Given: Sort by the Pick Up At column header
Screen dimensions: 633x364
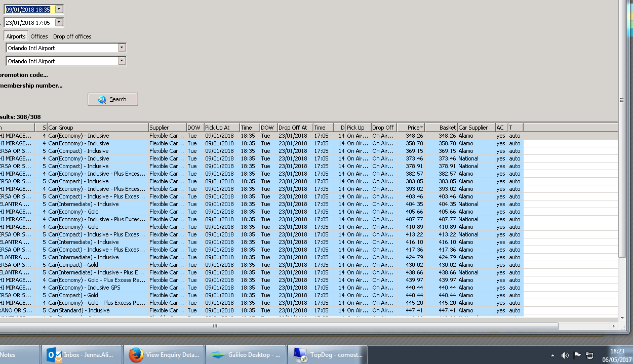Looking at the screenshot, I should tap(221, 128).
